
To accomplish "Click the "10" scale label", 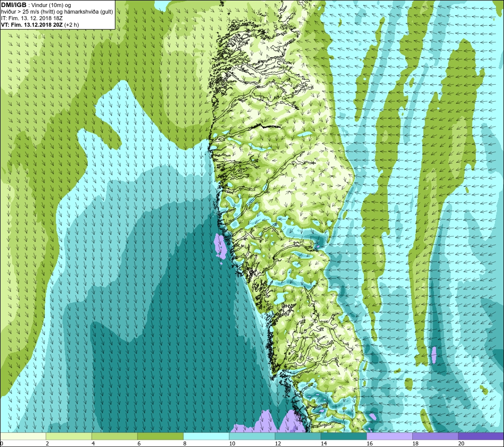I will pos(232,443).
